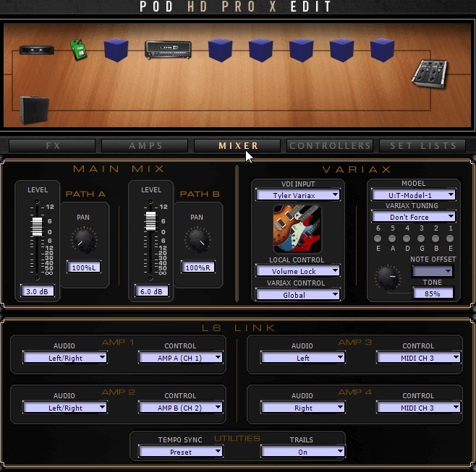Switch to the CONTROLLERS tab
Image resolution: width=476 pixels, height=472 pixels.
point(330,145)
